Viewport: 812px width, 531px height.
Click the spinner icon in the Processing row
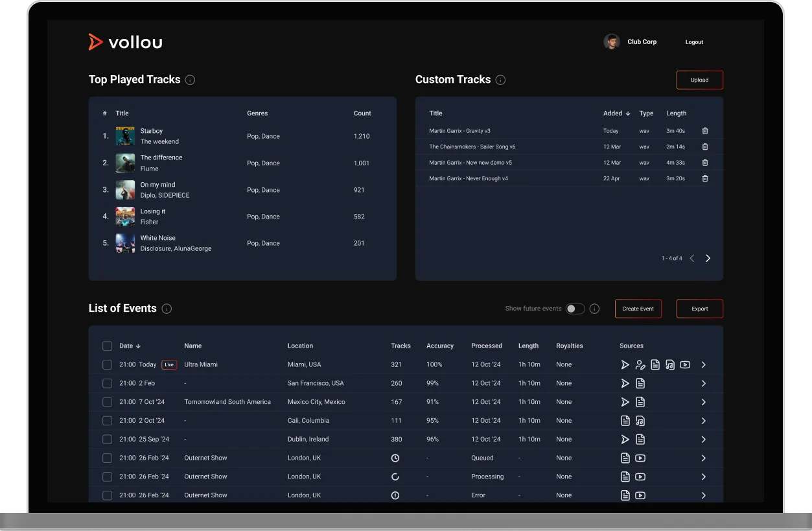pyautogui.click(x=395, y=477)
